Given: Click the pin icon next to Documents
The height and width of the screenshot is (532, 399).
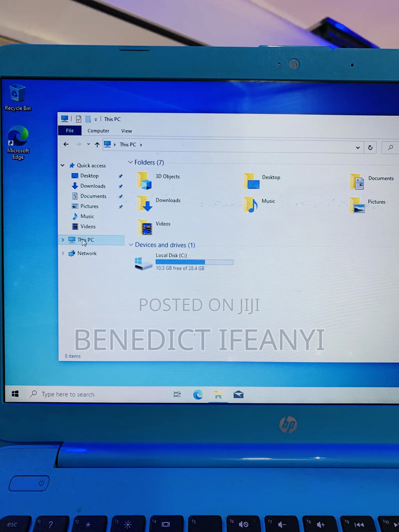Looking at the screenshot, I should (120, 196).
